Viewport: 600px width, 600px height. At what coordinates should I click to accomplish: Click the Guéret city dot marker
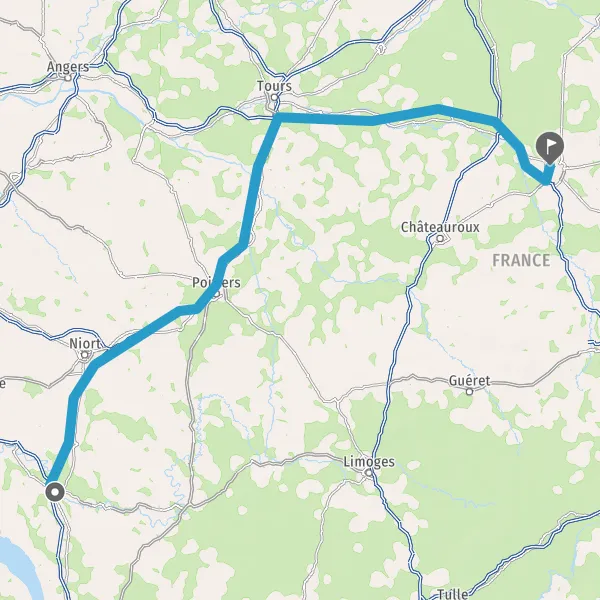click(469, 391)
